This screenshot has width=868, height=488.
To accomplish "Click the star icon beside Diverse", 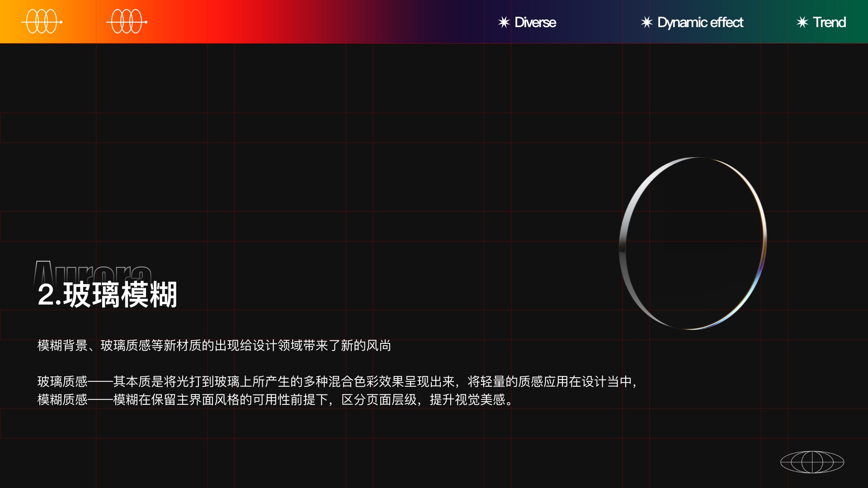I will pos(504,22).
